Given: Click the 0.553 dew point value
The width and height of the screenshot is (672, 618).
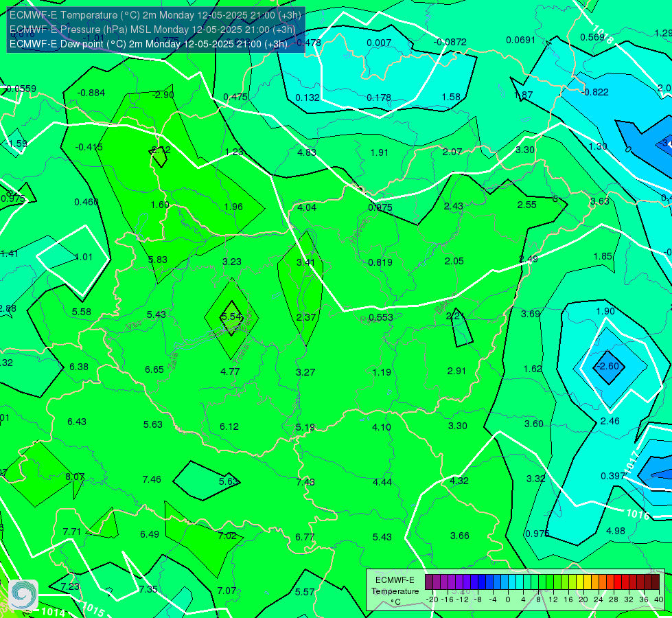Looking at the screenshot, I should click(380, 317).
